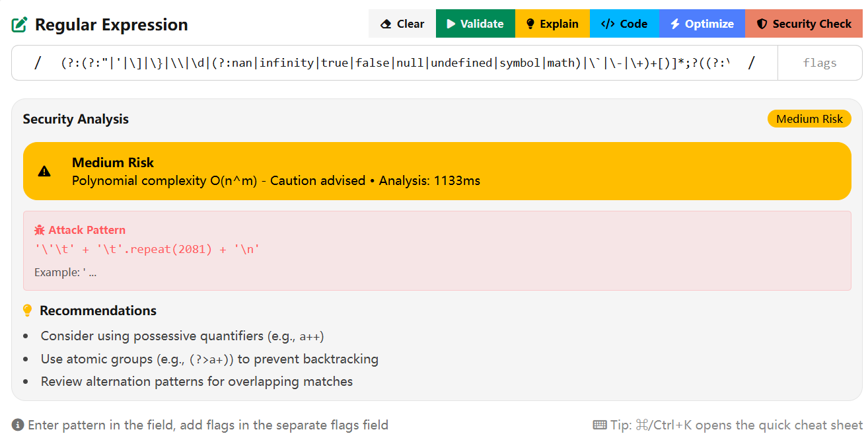Viewport: 868px width, 440px height.
Task: Click the bug icon beside Attack Pattern
Action: point(39,229)
